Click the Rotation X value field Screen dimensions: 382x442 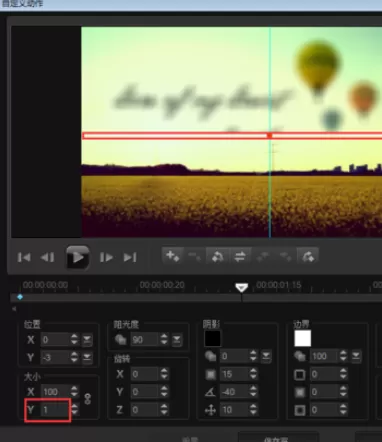tap(144, 374)
